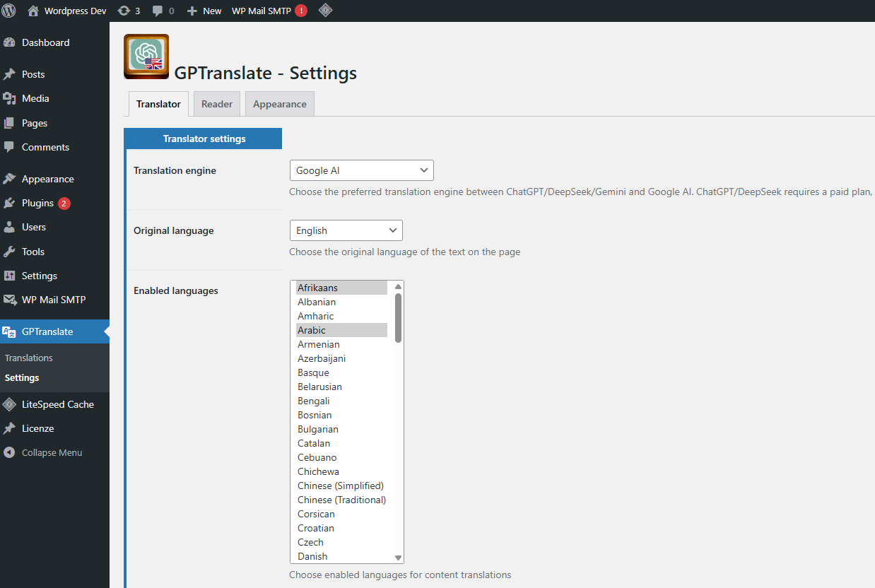Click the Enabled languages scrollbar thumb
Viewport: 875px width, 588px height.
[x=398, y=317]
